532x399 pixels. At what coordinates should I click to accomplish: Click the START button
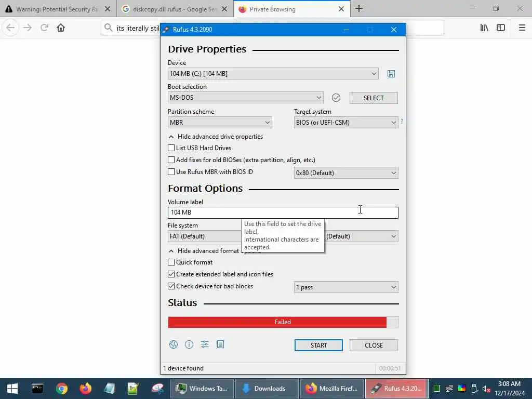pos(318,345)
